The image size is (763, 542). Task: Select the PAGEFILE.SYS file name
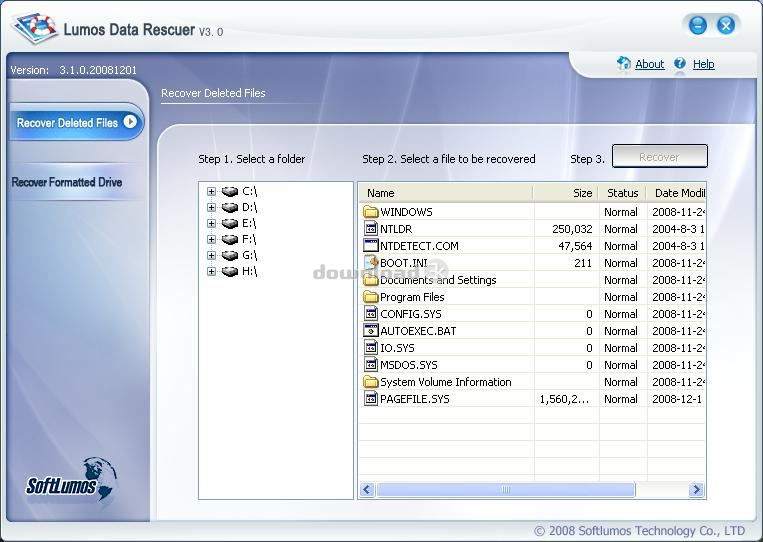(x=415, y=399)
